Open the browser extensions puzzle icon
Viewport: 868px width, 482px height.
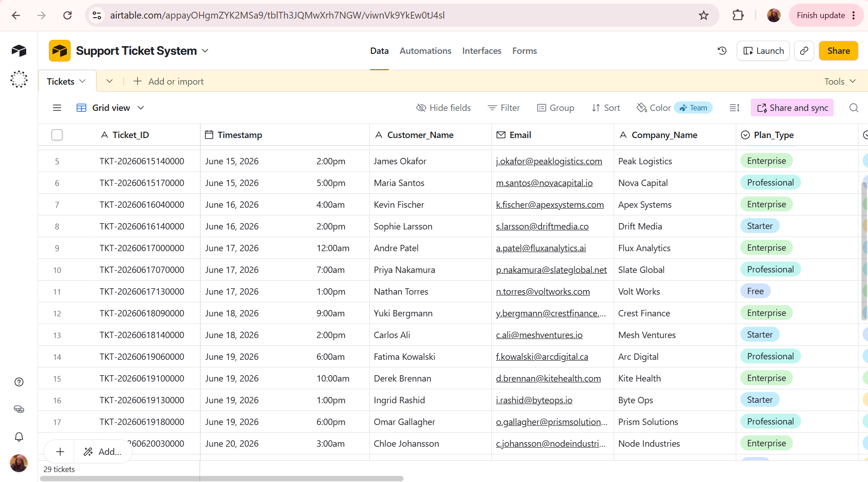pos(738,15)
